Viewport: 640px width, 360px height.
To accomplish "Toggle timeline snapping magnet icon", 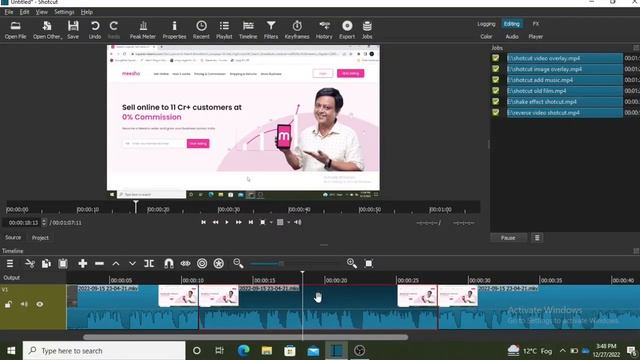I will [x=169, y=264].
